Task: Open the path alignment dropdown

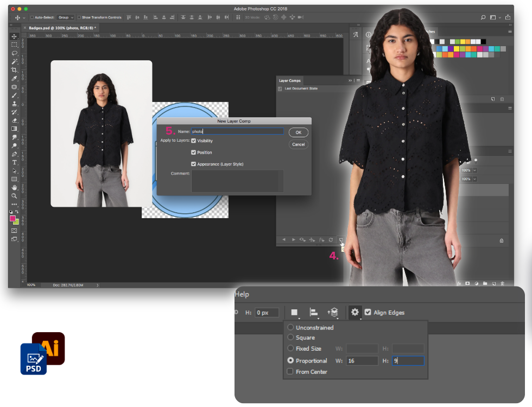Action: (x=314, y=313)
